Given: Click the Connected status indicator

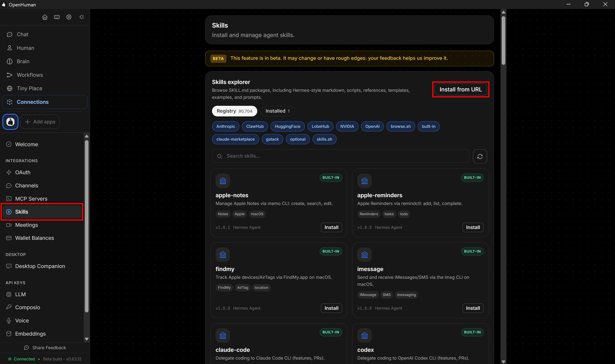Looking at the screenshot, I should point(22,359).
